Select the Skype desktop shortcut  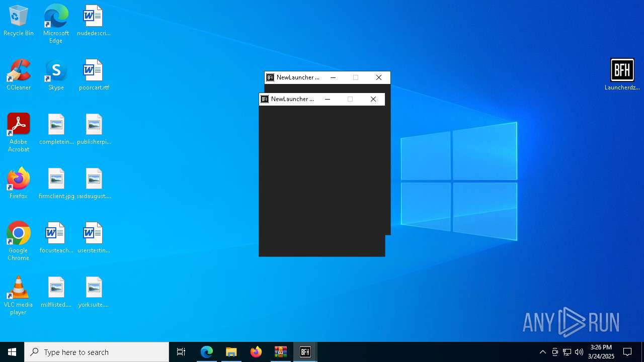56,75
